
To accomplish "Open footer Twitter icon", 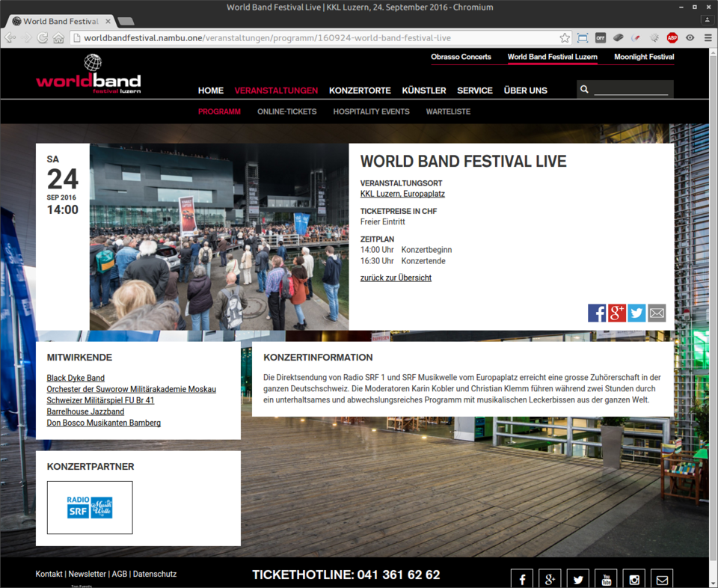I will click(578, 579).
